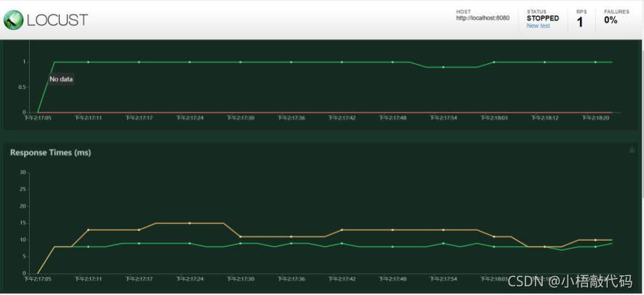644x295 pixels.
Task: Click yellow response-time point at 下午2:17:48
Action: [x=393, y=230]
